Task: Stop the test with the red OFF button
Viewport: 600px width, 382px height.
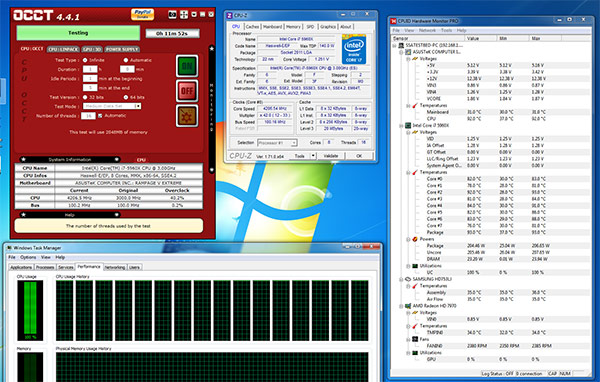Action: coord(187,91)
